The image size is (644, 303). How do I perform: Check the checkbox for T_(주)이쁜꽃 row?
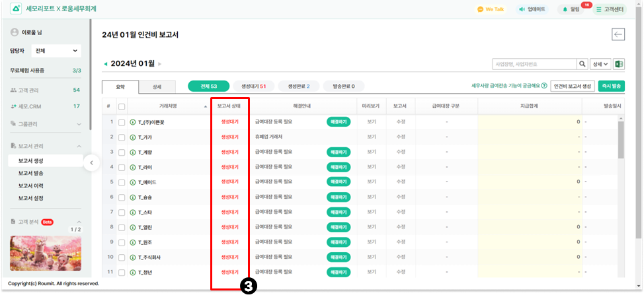pyautogui.click(x=121, y=122)
